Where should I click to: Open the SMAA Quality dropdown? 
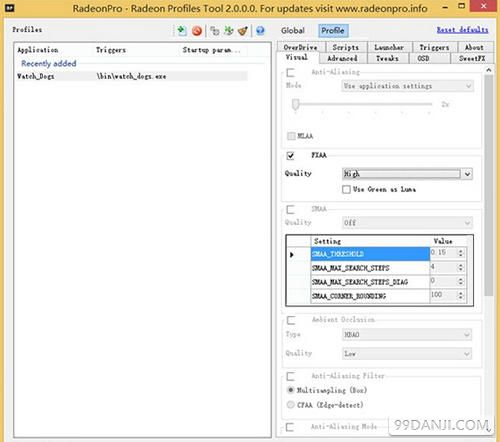[x=407, y=222]
